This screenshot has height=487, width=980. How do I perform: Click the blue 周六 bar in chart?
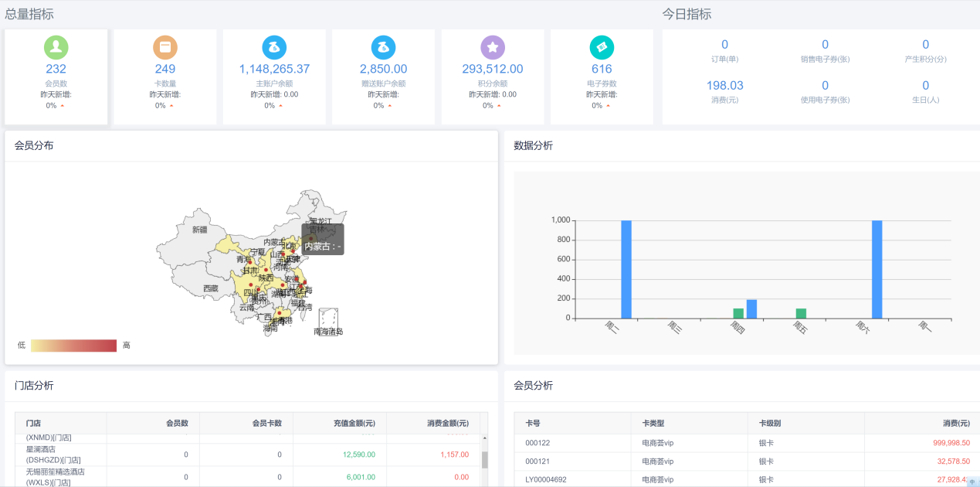[877, 269]
